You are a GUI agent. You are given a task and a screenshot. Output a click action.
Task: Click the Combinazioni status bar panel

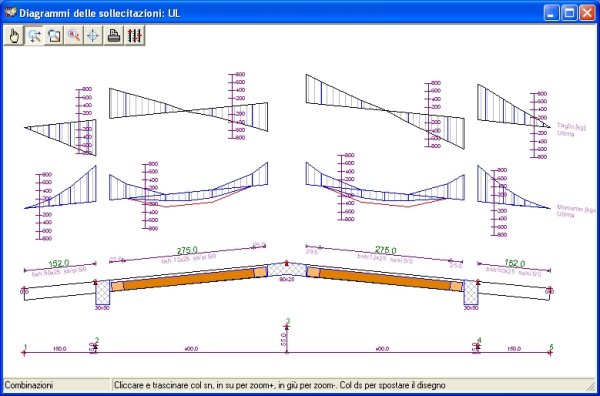(56, 385)
